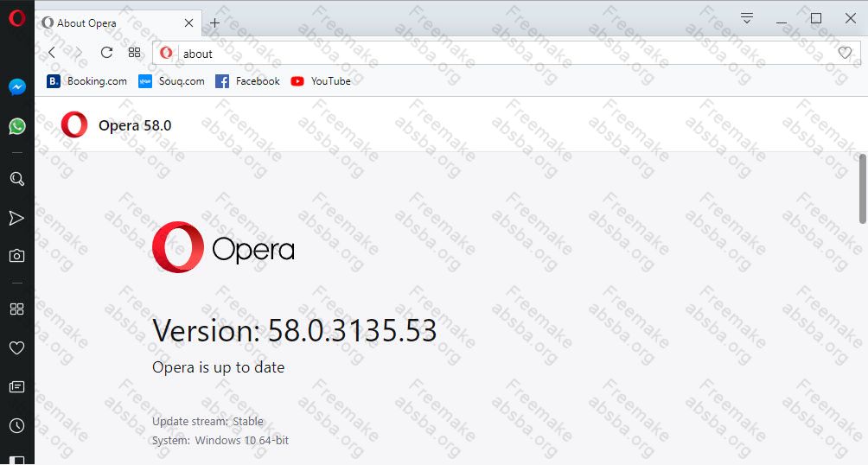Go forward to the next page
This screenshot has height=465, width=868.
78,53
